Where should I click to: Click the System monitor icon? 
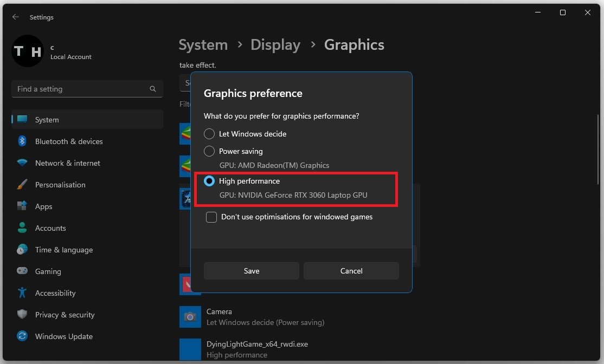(22, 119)
